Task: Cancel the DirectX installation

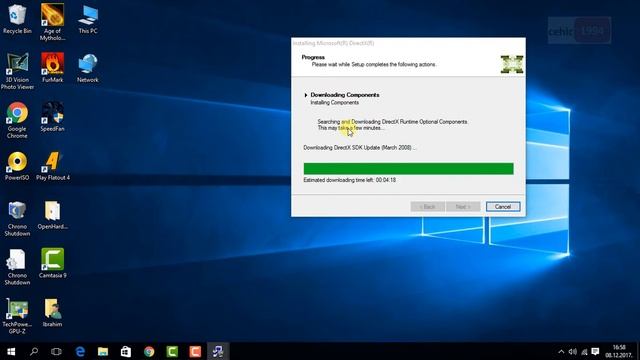Action: (503, 207)
